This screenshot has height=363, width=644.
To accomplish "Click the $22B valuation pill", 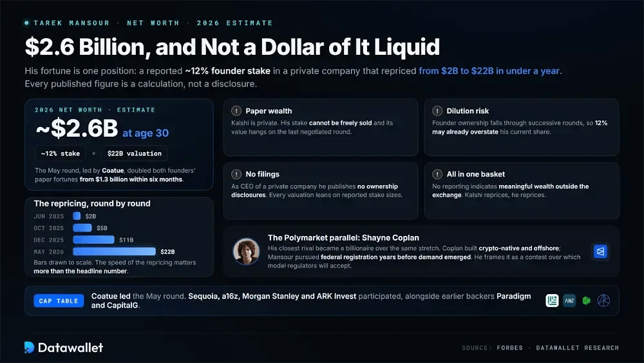I will (x=135, y=153).
